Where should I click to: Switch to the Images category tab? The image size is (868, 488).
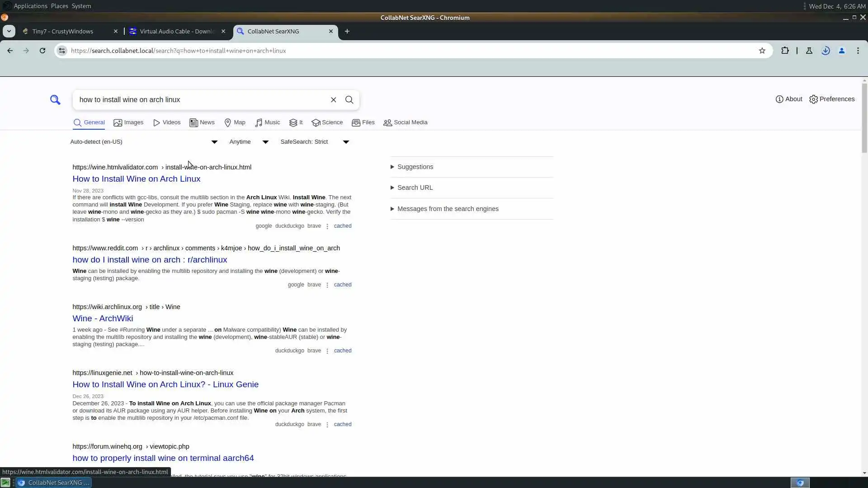[x=128, y=122]
